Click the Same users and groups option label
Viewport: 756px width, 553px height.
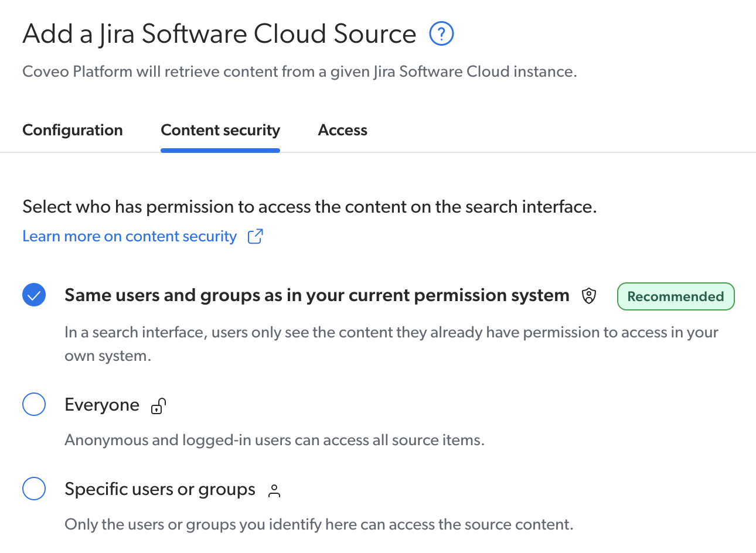point(317,295)
